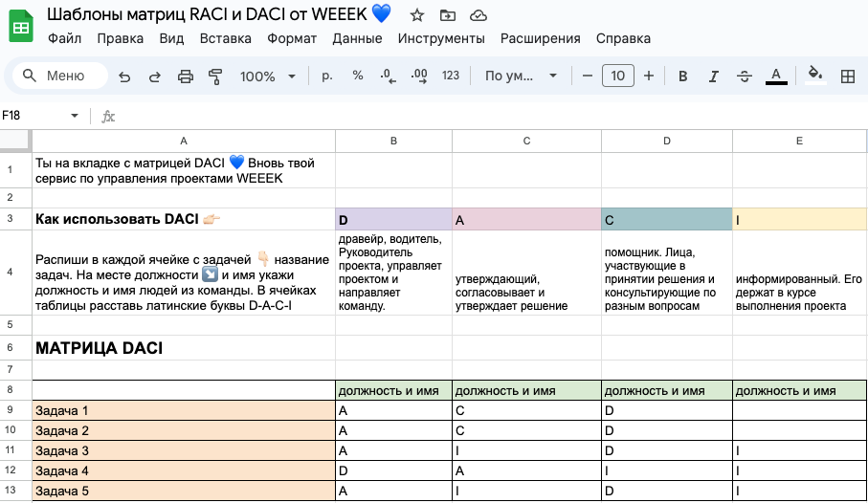868x503 pixels.
Task: Toggle bold formatting
Action: 682,77
